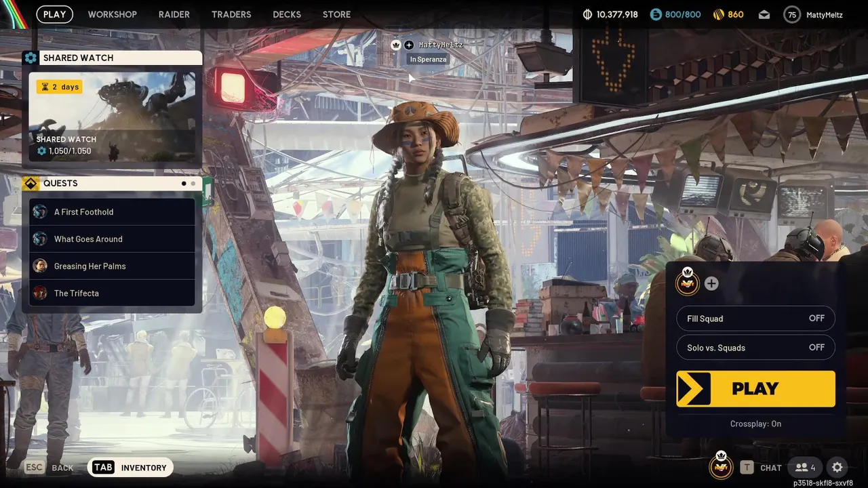Open MattyMeltz profile name in top bar
The width and height of the screenshot is (868, 488).
(825, 14)
